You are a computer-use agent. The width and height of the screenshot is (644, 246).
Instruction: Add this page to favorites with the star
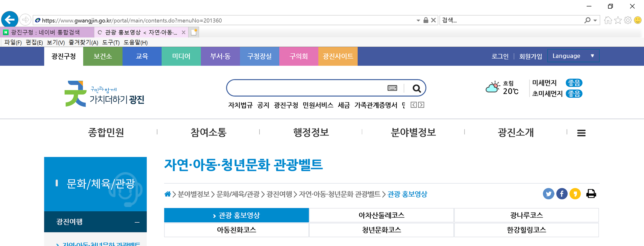tap(617, 20)
